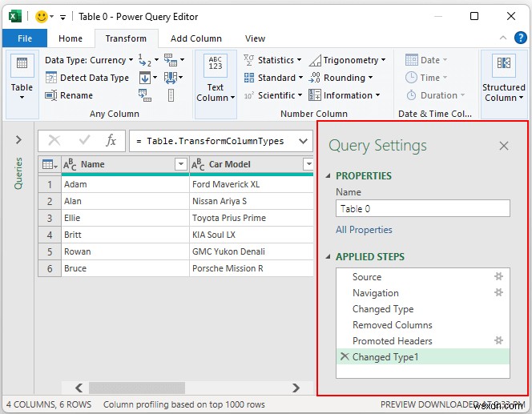Click the Statistics sigma icon
This screenshot has height=414, width=532.
coord(248,60)
